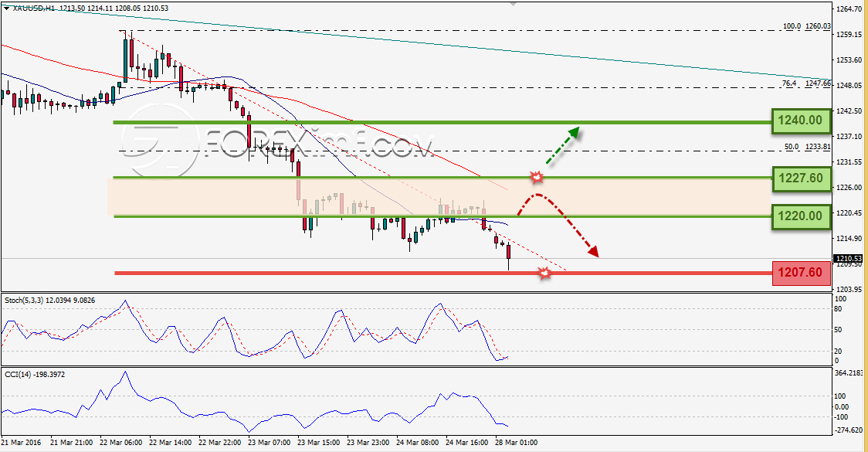Select the Fibonacci label 100.0 1260.03
Viewport: 868px width, 452px height.
806,26
